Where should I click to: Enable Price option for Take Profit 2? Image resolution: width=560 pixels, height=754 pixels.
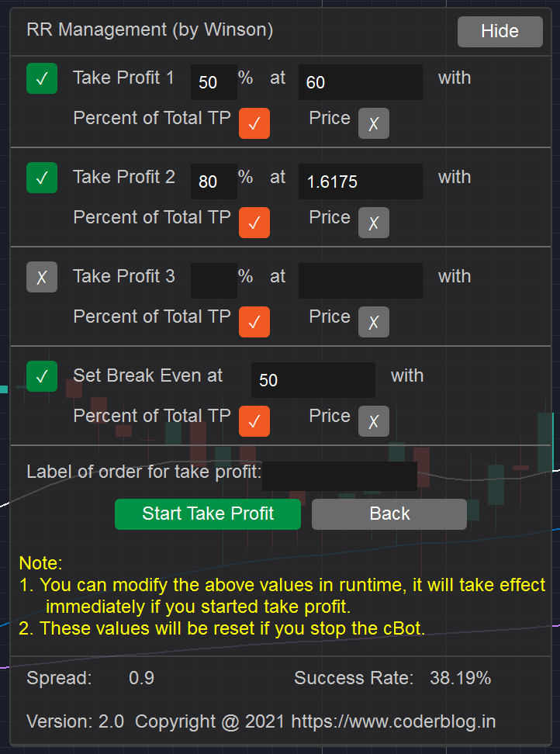click(x=374, y=223)
